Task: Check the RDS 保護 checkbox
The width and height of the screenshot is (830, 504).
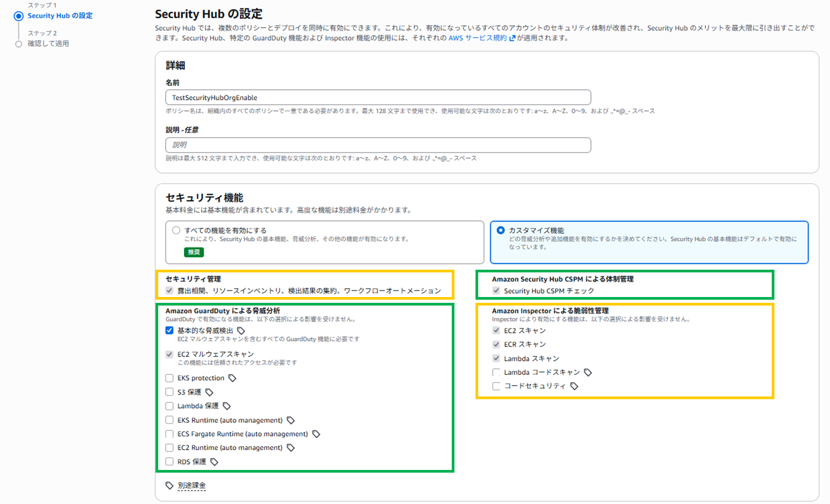Action: pyautogui.click(x=169, y=462)
